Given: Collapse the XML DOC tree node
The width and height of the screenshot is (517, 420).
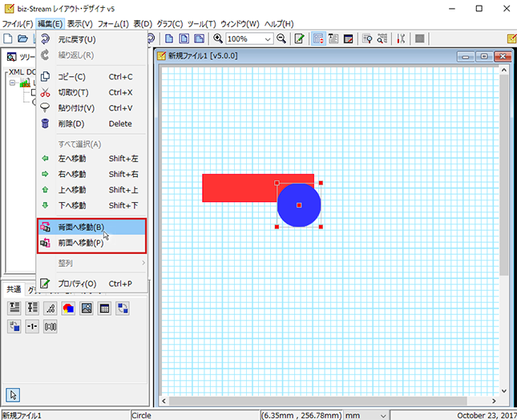Looking at the screenshot, I should coord(12,83).
